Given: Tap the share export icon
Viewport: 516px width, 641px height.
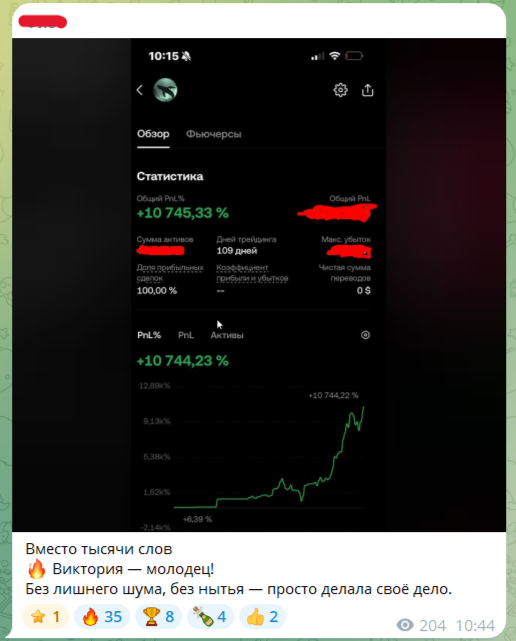Looking at the screenshot, I should point(368,90).
